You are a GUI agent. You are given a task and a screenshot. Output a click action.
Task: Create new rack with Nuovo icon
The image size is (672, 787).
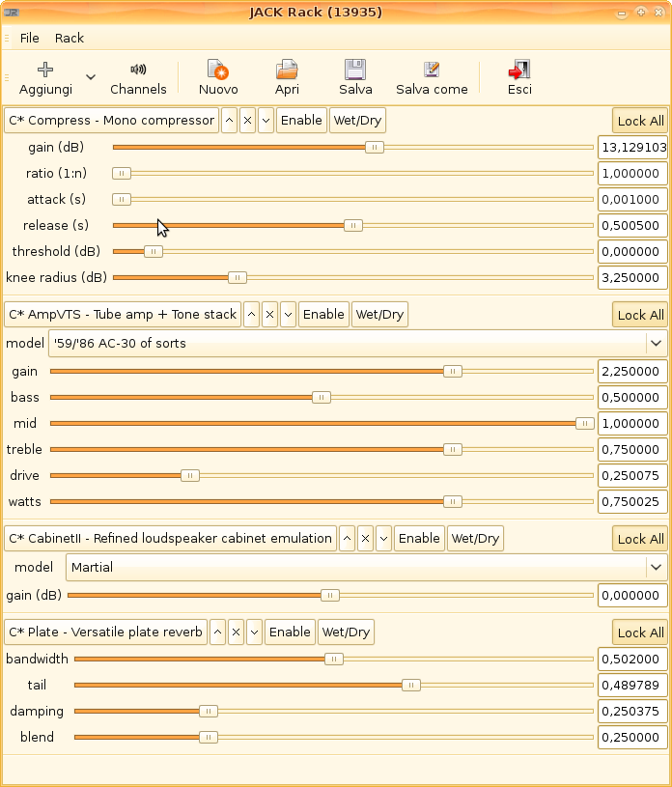(x=218, y=70)
